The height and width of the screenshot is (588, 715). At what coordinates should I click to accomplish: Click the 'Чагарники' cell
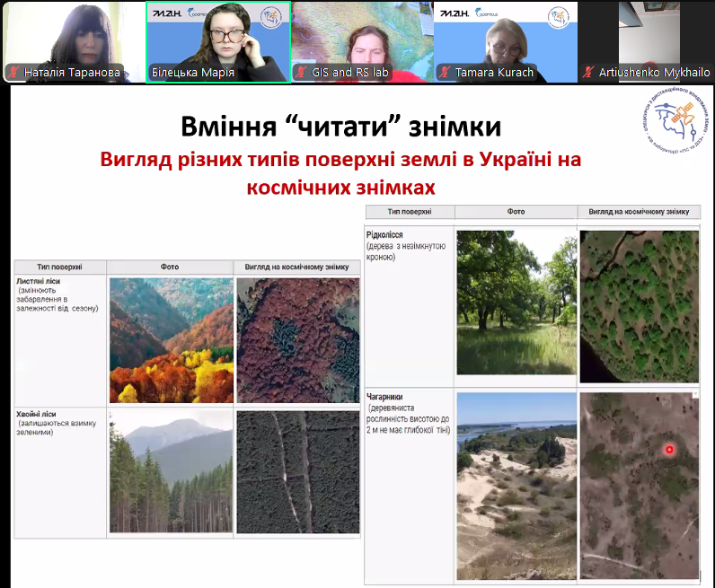[x=409, y=486]
